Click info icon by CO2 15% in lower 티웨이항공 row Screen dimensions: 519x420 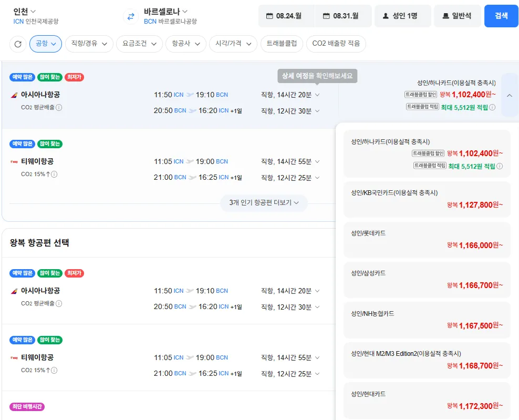pos(54,370)
